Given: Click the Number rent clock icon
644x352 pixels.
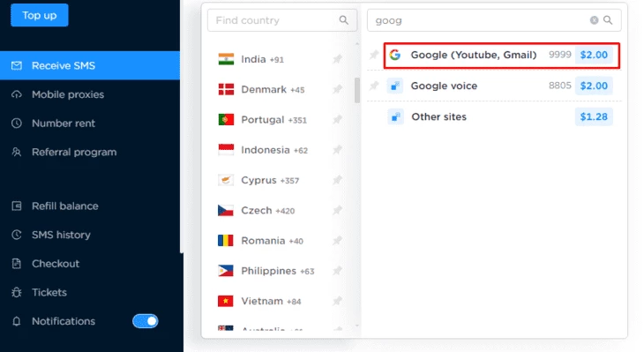Looking at the screenshot, I should coord(17,124).
